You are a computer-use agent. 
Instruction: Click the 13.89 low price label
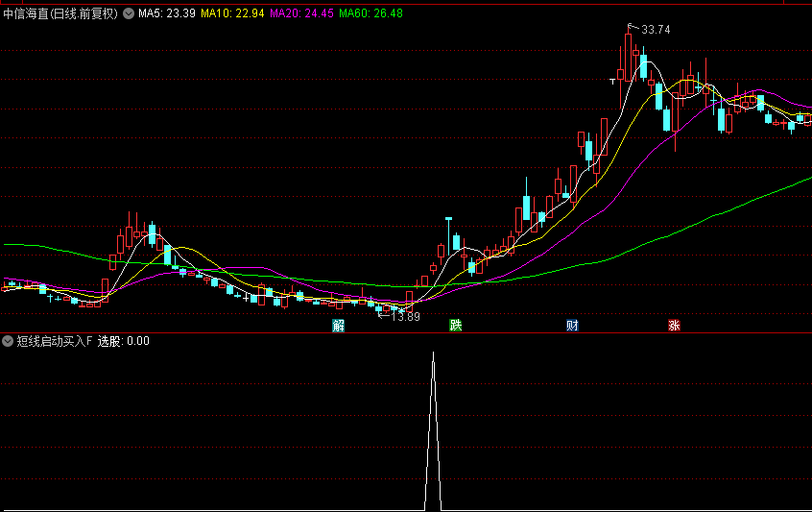coord(405,317)
